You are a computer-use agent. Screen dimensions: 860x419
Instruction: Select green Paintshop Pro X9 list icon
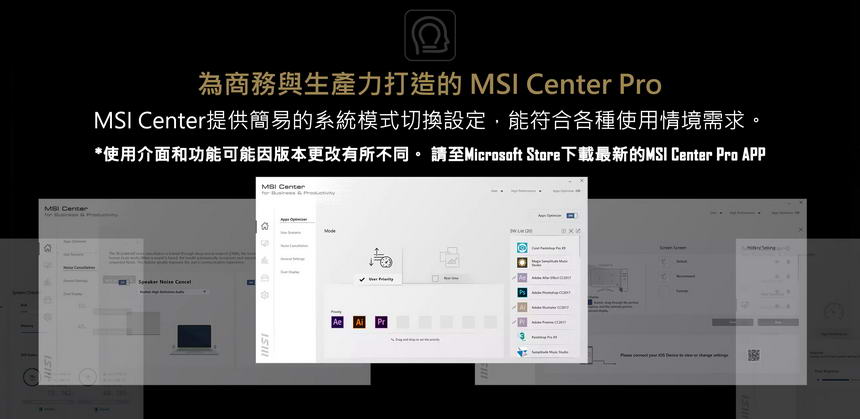pos(522,337)
